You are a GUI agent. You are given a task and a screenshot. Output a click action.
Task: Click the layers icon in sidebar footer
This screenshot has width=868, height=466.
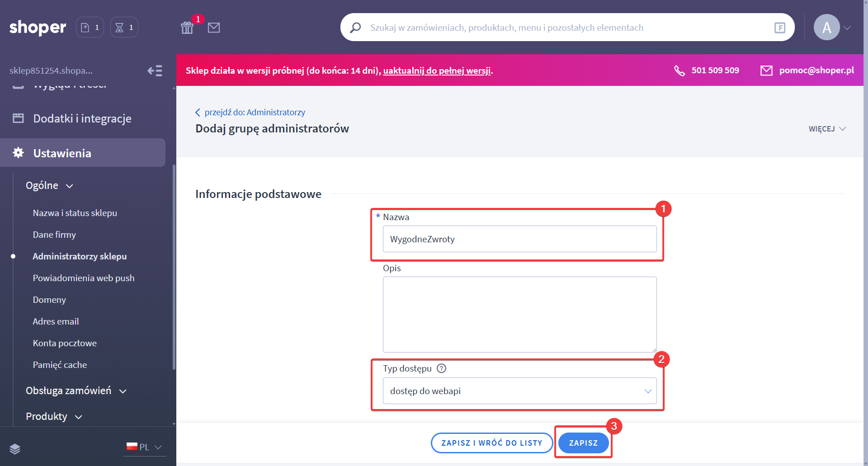15,448
